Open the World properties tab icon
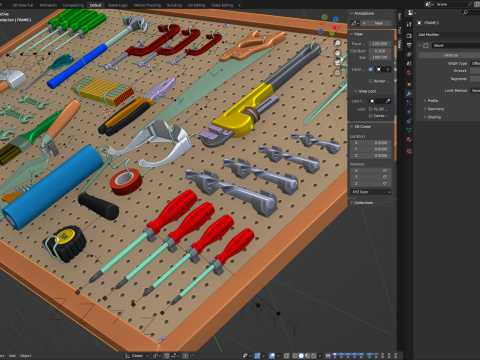Screen dimensions: 480x360 tap(409, 73)
